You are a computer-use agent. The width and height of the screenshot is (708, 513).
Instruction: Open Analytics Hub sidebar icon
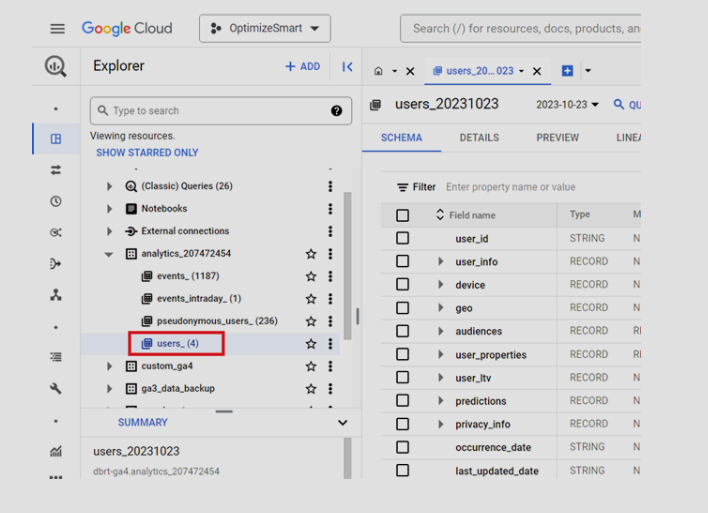(x=56, y=232)
